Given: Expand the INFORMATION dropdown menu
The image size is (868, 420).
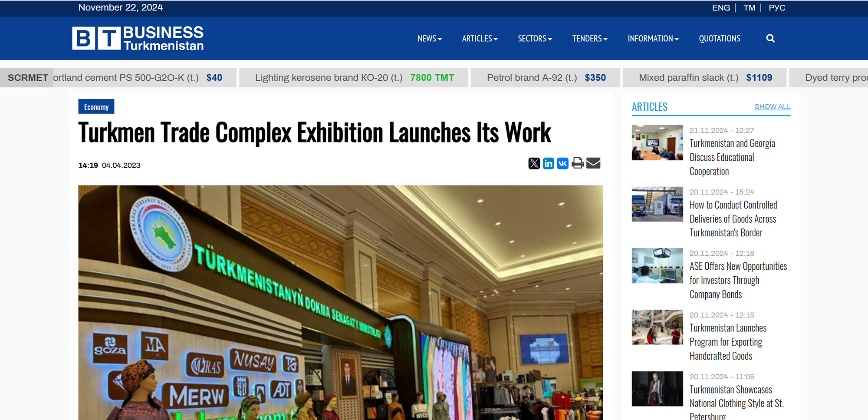Looking at the screenshot, I should 653,39.
